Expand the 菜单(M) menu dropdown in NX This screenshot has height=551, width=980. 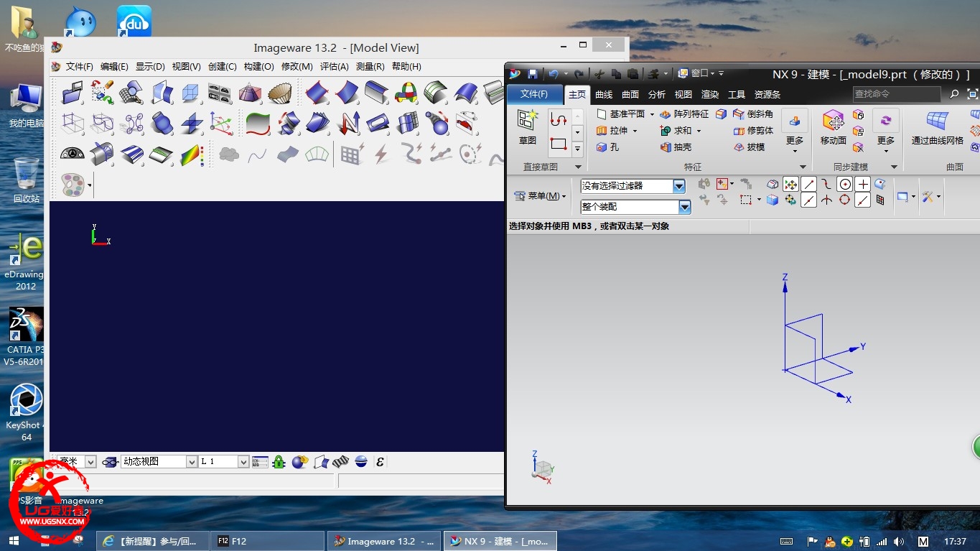coord(540,196)
